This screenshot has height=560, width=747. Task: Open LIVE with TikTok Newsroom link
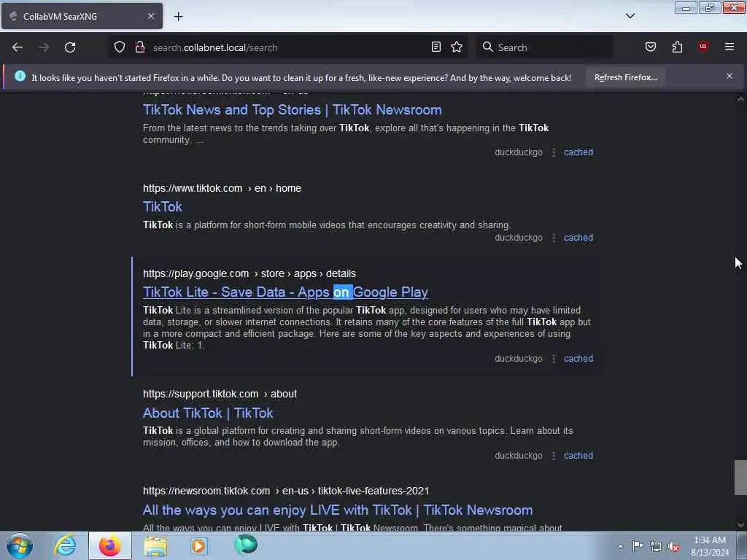coord(337,510)
